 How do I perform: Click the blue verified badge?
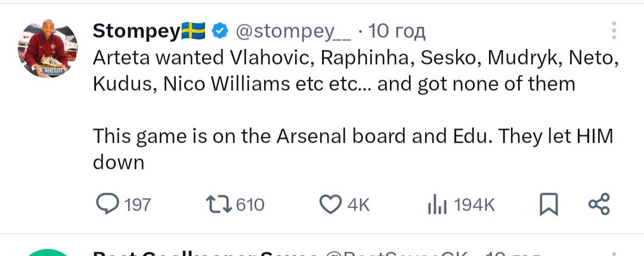(219, 31)
